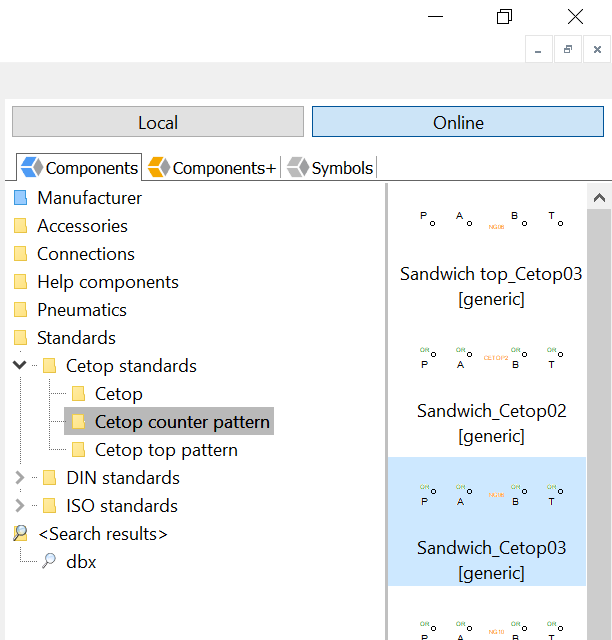612x640 pixels.
Task: Click the Cetop top pattern folder icon
Action: pos(78,449)
